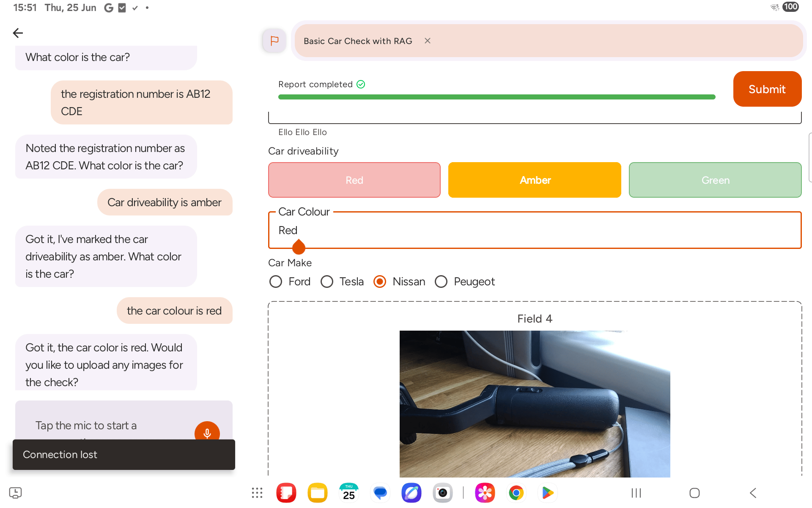812x508 pixels.
Task: Tap the 'the car colour is red' message
Action: click(x=175, y=311)
